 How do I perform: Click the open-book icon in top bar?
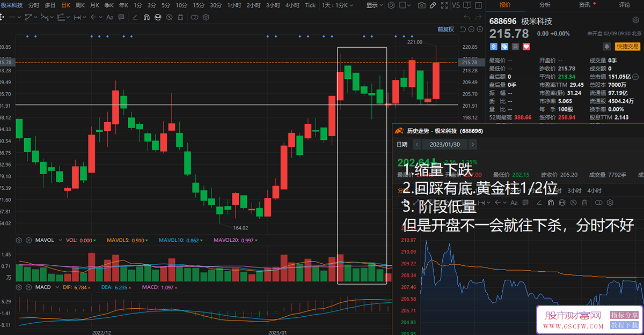[x=467, y=5]
